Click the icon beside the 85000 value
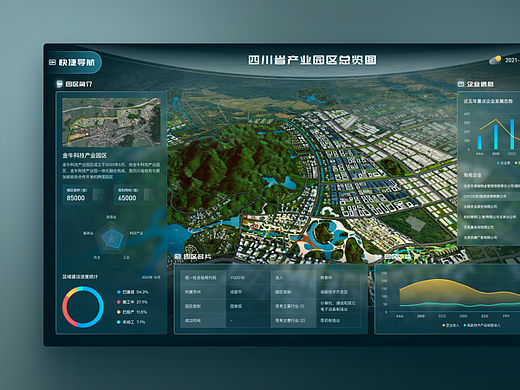 [98, 195]
